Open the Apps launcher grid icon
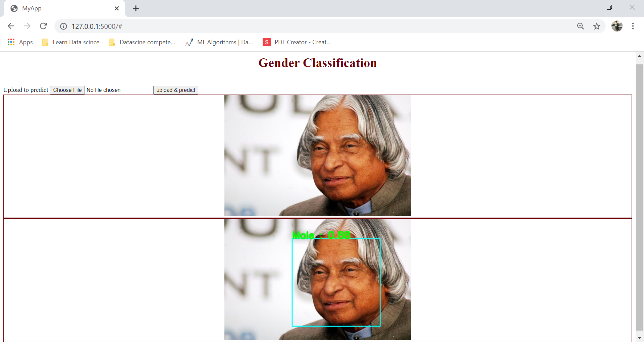This screenshot has height=342, width=644. click(11, 42)
